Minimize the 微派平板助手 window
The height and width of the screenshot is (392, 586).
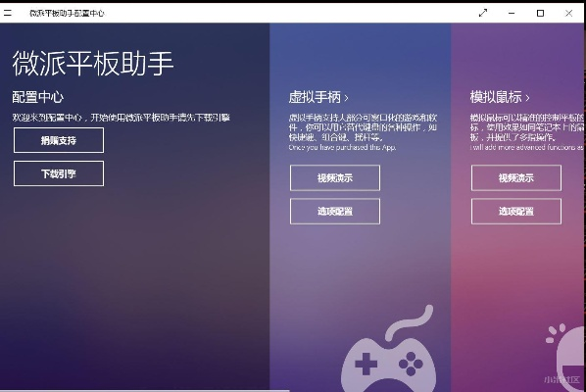click(x=512, y=13)
